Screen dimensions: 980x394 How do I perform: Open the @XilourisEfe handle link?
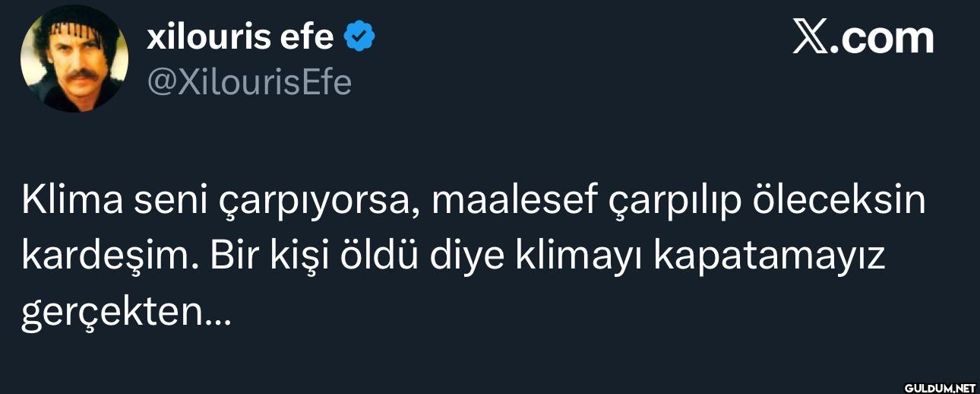pyautogui.click(x=248, y=81)
